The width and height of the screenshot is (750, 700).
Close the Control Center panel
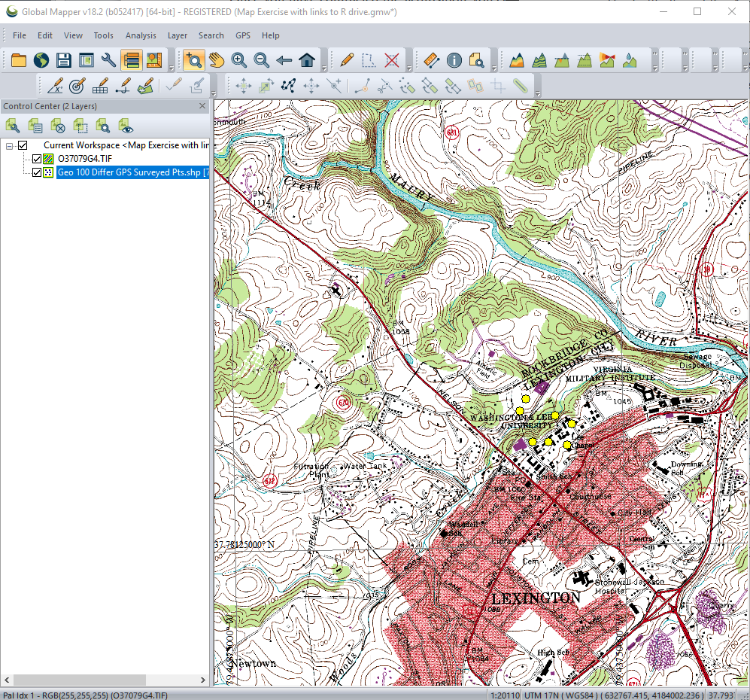pyautogui.click(x=202, y=106)
